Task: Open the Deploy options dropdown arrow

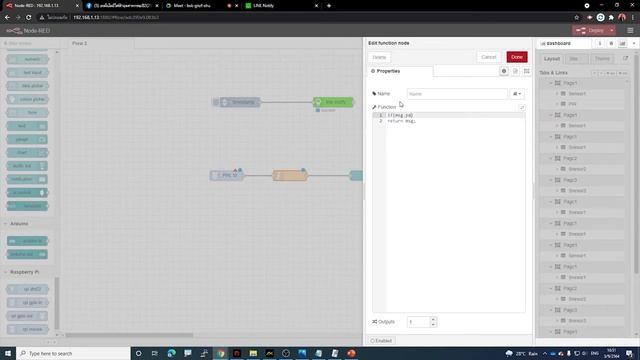Action: 611,31
